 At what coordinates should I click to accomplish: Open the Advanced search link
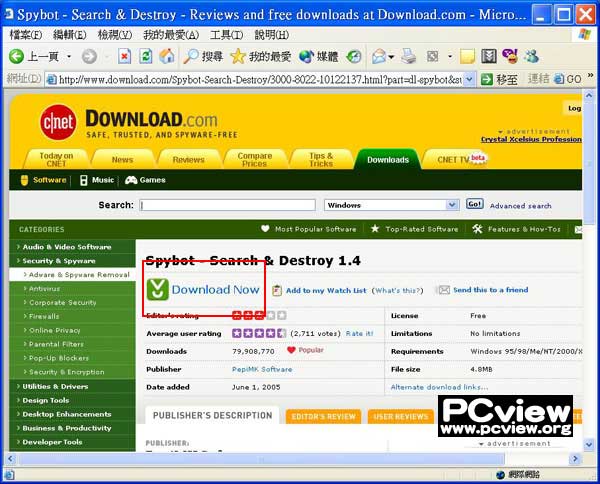[520, 206]
